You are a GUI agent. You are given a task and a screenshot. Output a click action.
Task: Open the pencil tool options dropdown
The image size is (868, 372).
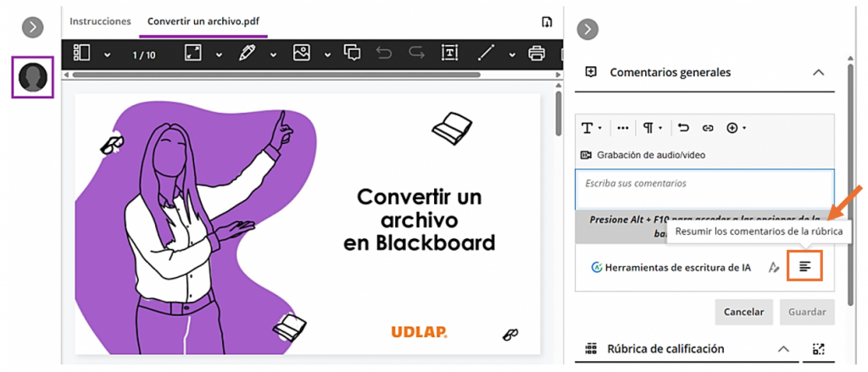coord(273,54)
